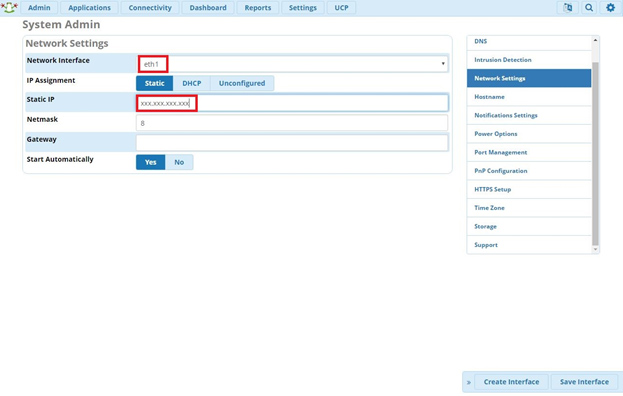Open the Settings menu
The height and width of the screenshot is (396, 623).
click(x=303, y=8)
